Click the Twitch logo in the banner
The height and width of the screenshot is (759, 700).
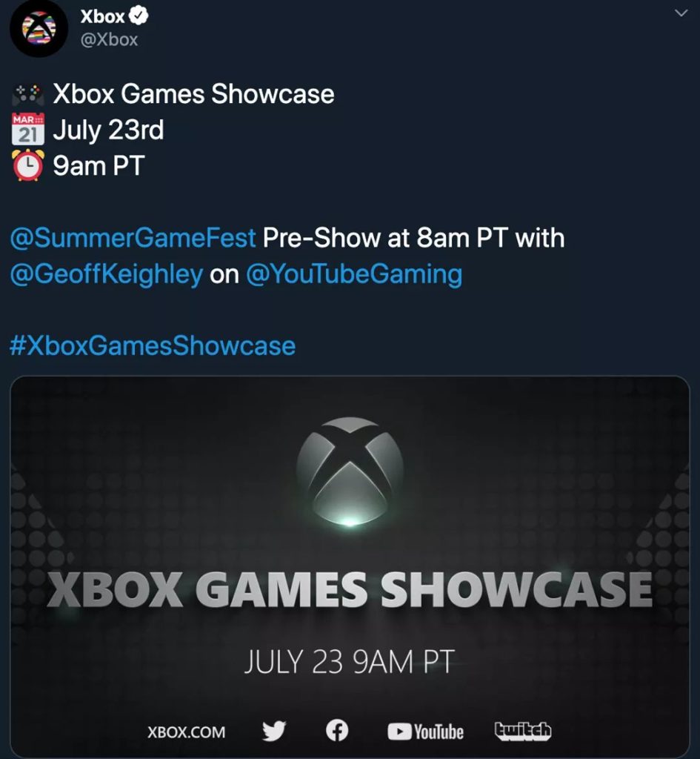522,730
